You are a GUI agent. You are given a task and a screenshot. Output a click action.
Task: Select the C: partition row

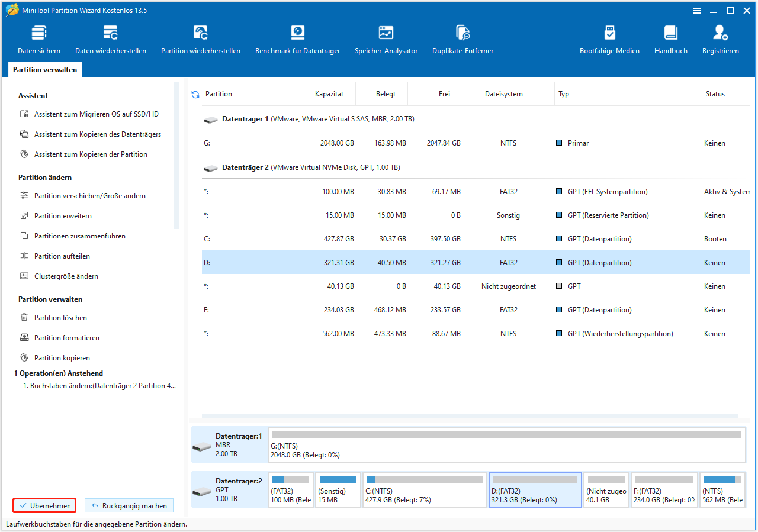415,239
